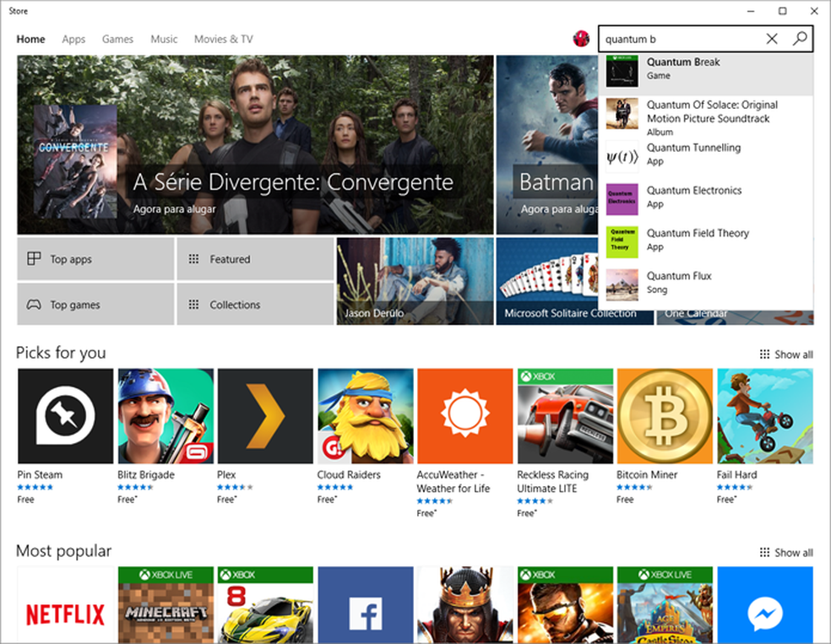Screen dimensions: 831x644
Task: Click Quantum Flux album art
Action: [x=622, y=285]
